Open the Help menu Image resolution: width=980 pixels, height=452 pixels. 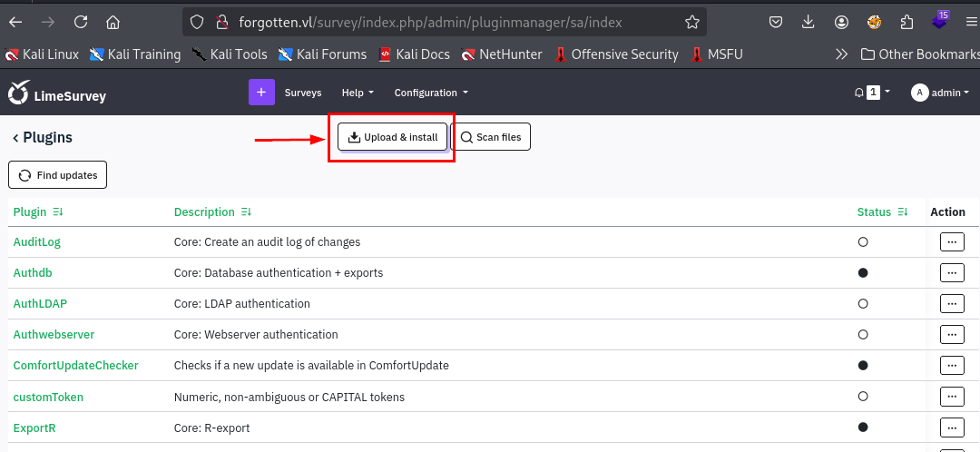click(358, 93)
